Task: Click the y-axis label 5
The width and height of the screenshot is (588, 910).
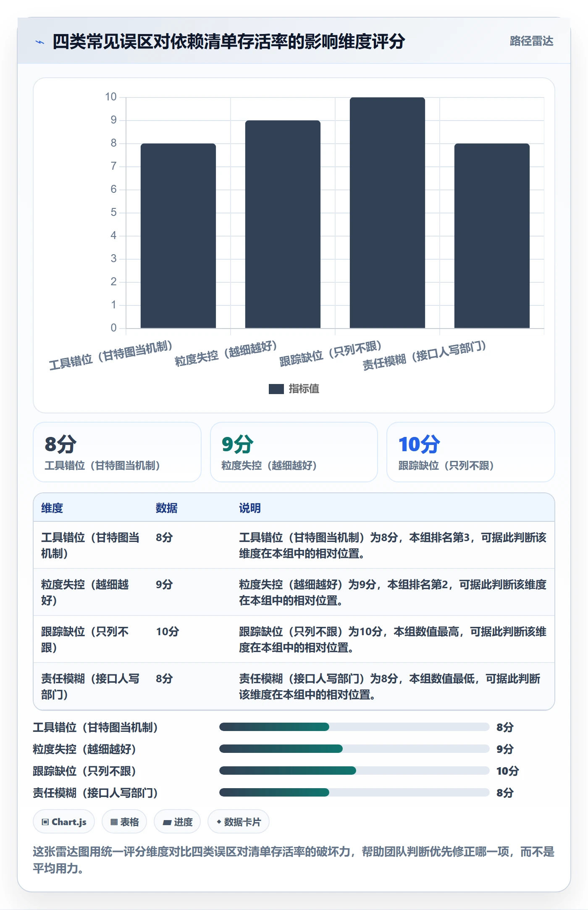Action: click(x=114, y=213)
